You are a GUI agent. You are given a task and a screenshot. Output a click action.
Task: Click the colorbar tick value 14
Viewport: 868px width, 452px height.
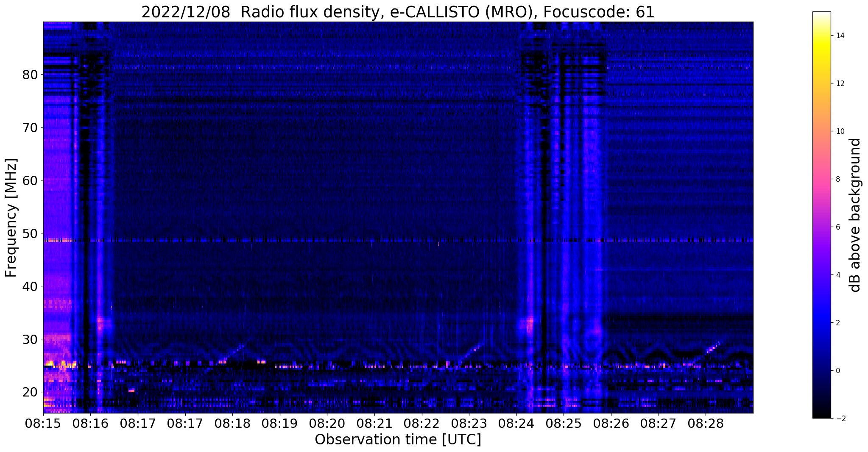pos(840,36)
